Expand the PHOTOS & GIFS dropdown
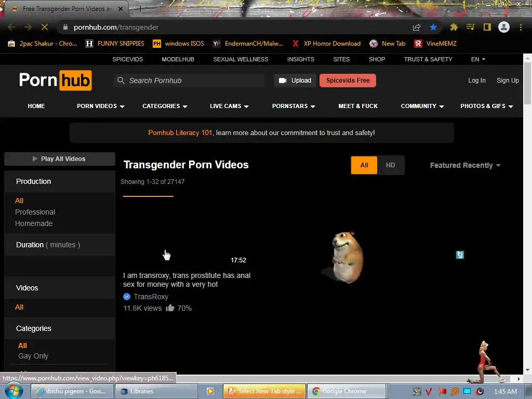Image resolution: width=532 pixels, height=399 pixels. [x=486, y=106]
